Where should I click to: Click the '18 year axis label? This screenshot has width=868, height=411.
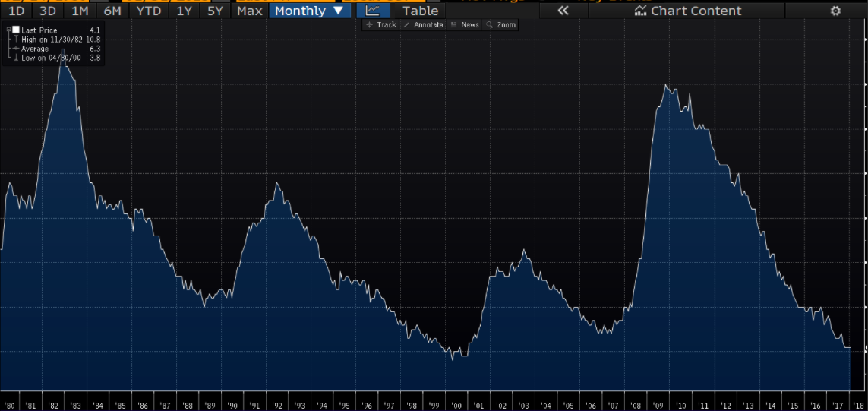(860, 406)
